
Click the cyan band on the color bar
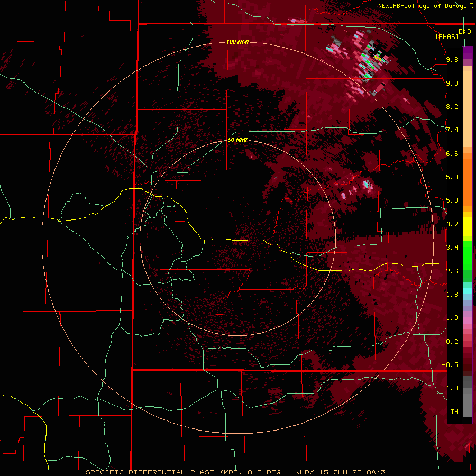tap(467, 291)
